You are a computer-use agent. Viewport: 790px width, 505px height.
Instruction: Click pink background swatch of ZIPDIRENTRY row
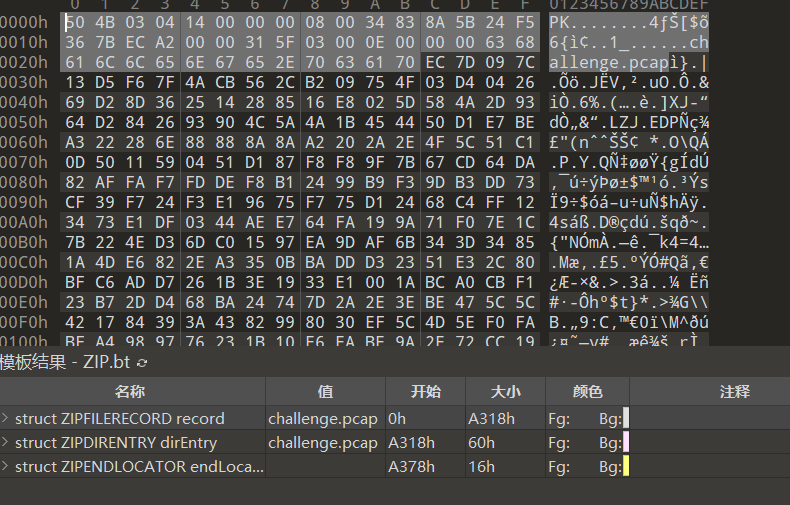coord(626,442)
